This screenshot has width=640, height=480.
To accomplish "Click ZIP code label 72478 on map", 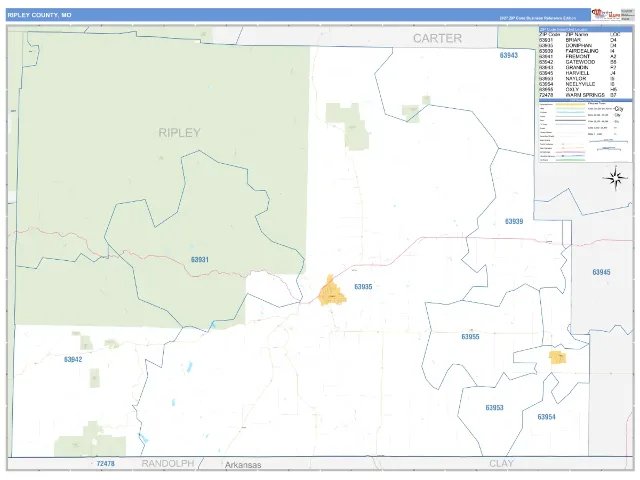I will [x=106, y=464].
